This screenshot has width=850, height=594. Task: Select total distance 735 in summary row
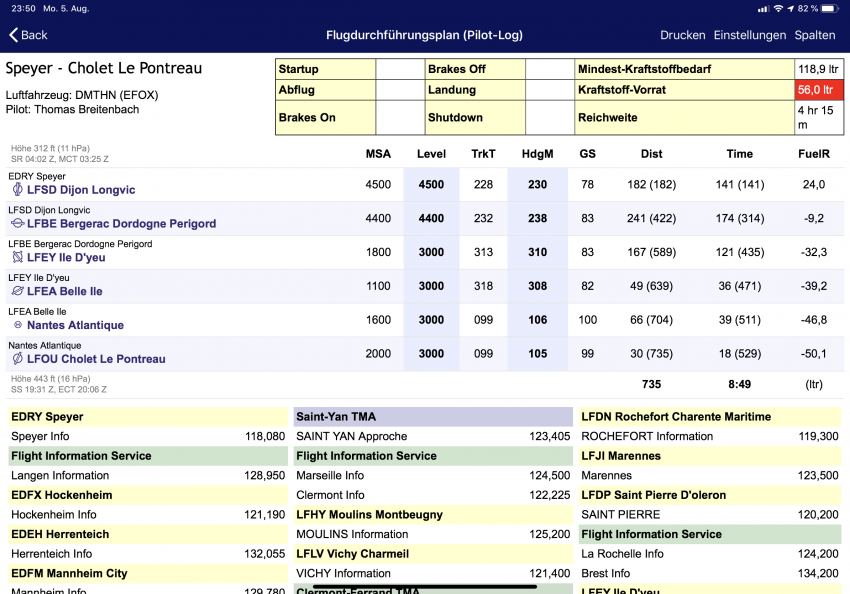tap(651, 384)
